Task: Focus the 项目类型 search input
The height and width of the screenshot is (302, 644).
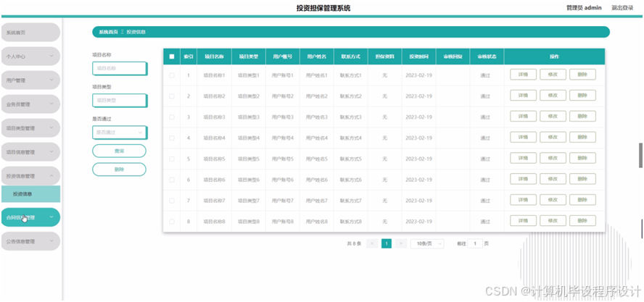Action: 119,100
